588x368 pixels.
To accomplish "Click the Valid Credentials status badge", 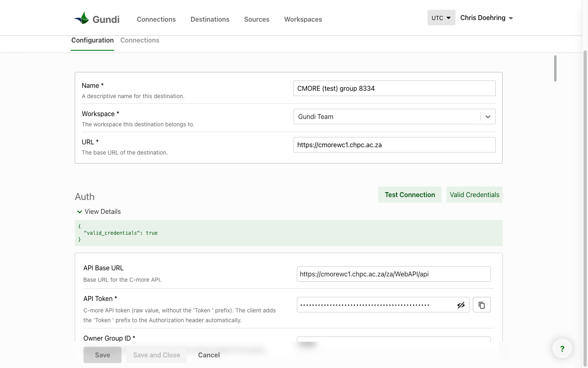I will coord(474,195).
